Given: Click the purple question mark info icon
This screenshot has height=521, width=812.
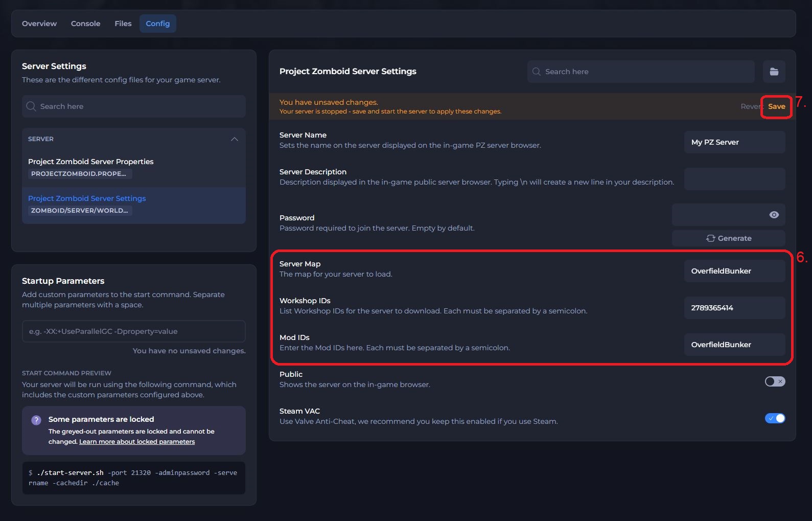Looking at the screenshot, I should pos(36,420).
